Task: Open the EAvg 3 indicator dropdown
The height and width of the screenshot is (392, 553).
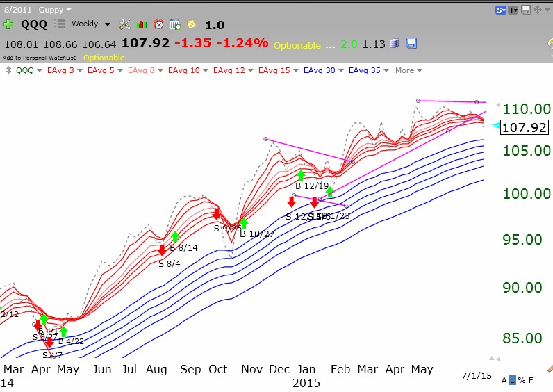Action: tap(64, 70)
